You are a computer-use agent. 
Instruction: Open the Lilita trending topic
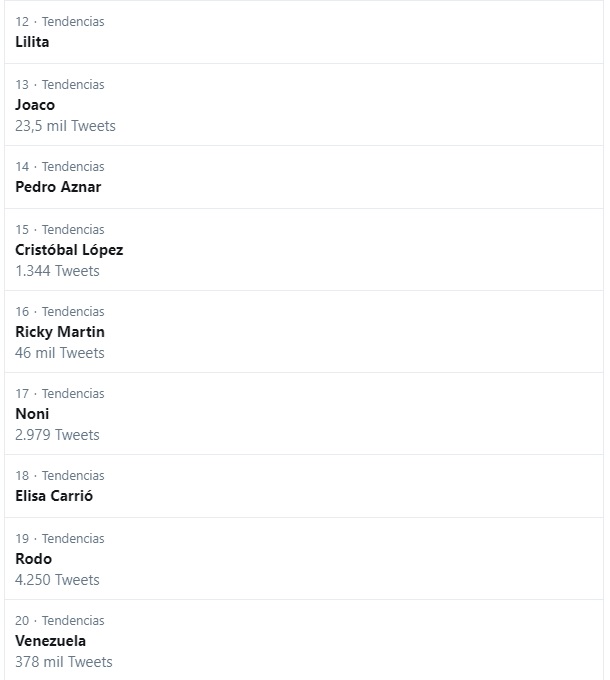click(x=33, y=42)
